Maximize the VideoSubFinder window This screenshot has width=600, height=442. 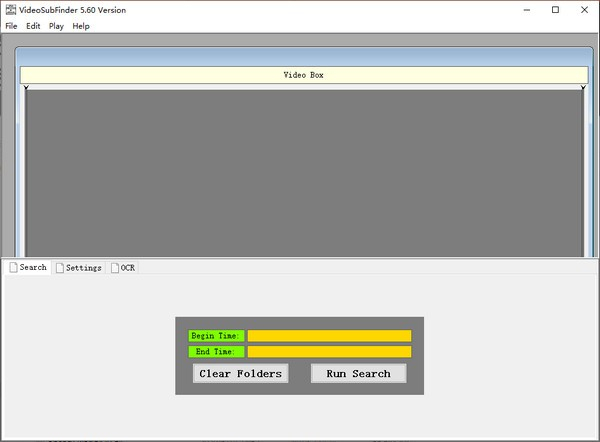click(555, 10)
